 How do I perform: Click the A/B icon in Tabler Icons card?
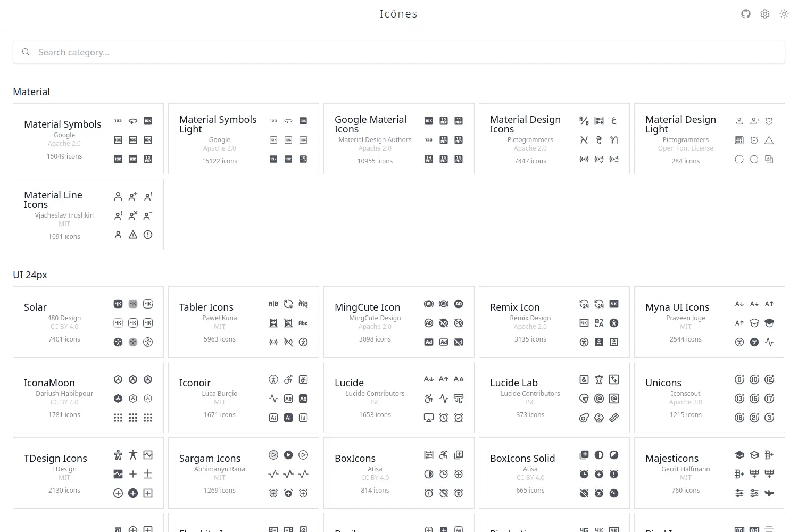click(273, 304)
